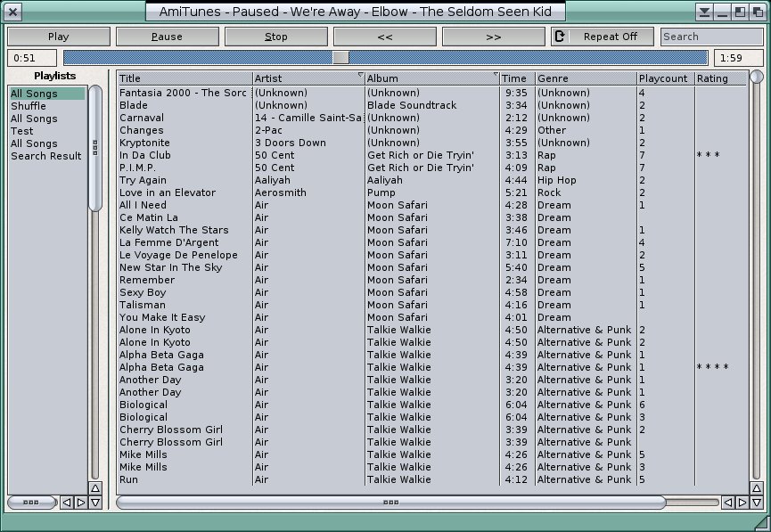This screenshot has height=532, width=771.
Task: Select the highlighted All Songs playlist
Action: click(47, 94)
